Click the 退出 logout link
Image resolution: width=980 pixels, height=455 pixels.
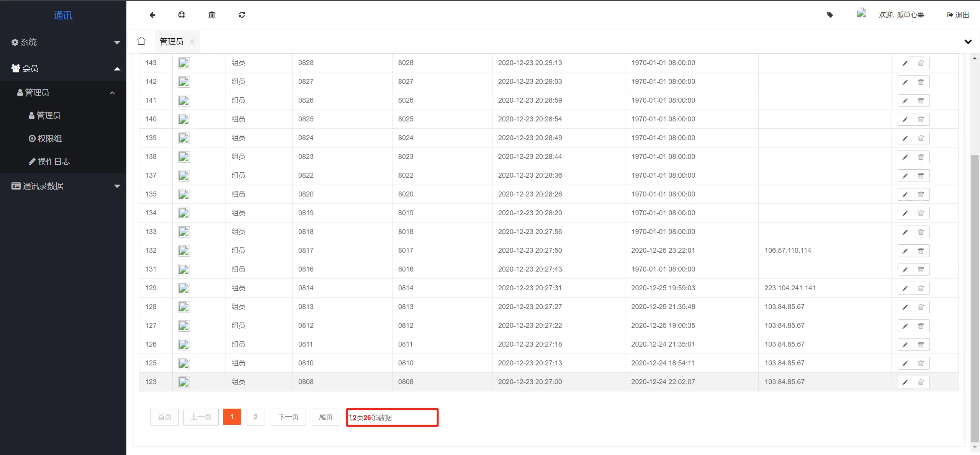[958, 15]
